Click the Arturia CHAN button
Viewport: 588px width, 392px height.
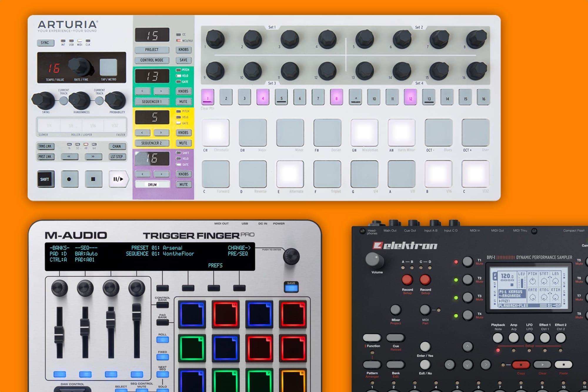point(117,146)
